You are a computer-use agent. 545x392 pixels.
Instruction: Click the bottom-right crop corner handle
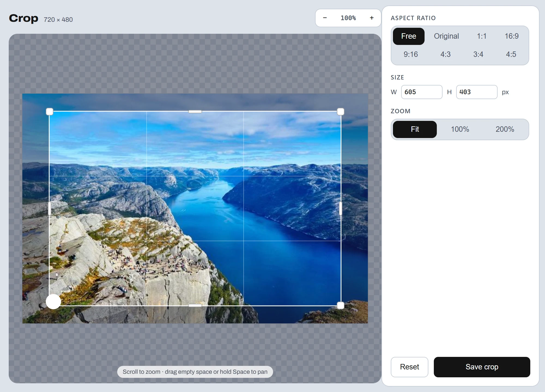pyautogui.click(x=341, y=305)
